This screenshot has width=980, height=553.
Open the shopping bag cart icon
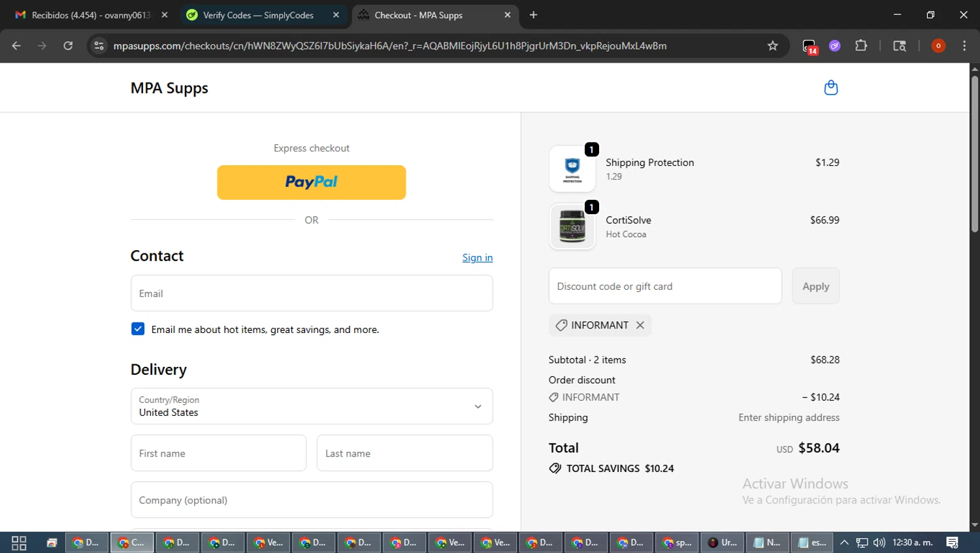(x=830, y=87)
